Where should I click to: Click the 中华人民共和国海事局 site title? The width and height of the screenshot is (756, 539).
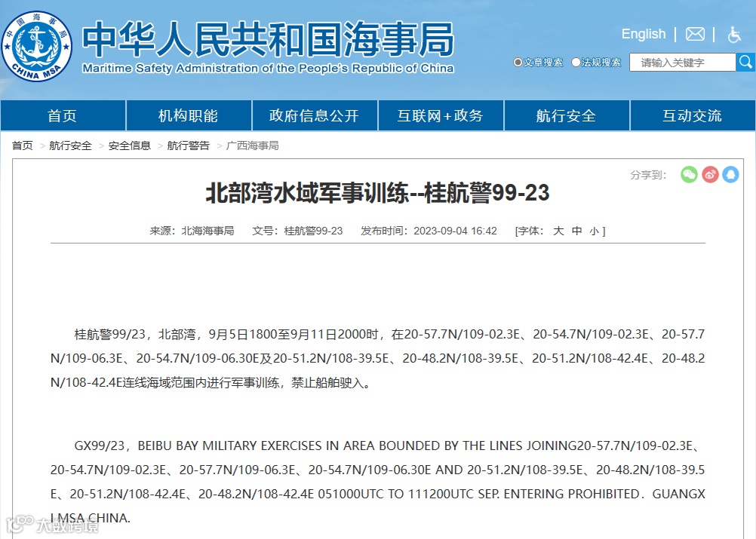pos(268,39)
